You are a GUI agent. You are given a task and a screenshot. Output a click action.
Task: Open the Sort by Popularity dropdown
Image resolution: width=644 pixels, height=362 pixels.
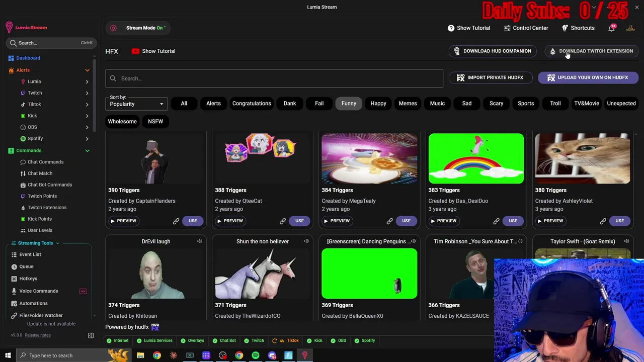tap(136, 104)
